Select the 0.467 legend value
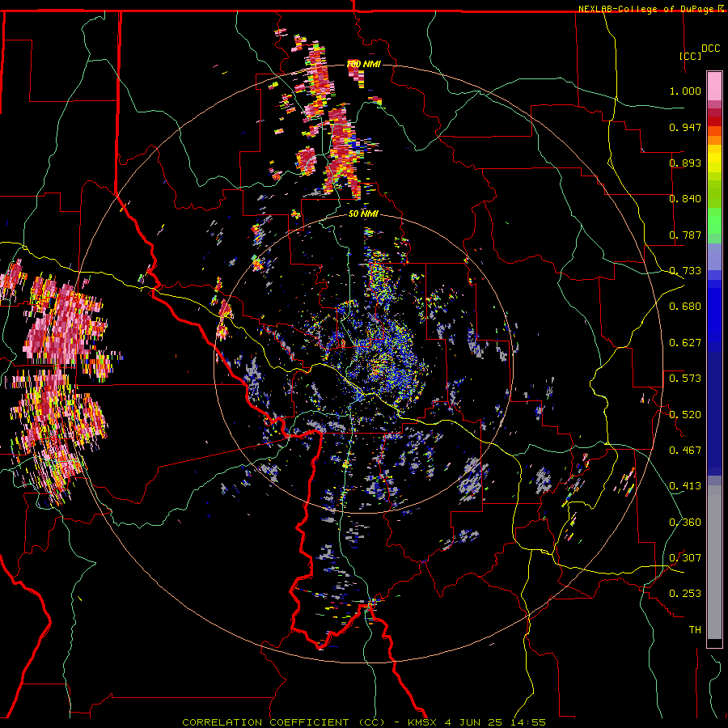Screen dimensions: 728x728 [x=685, y=451]
